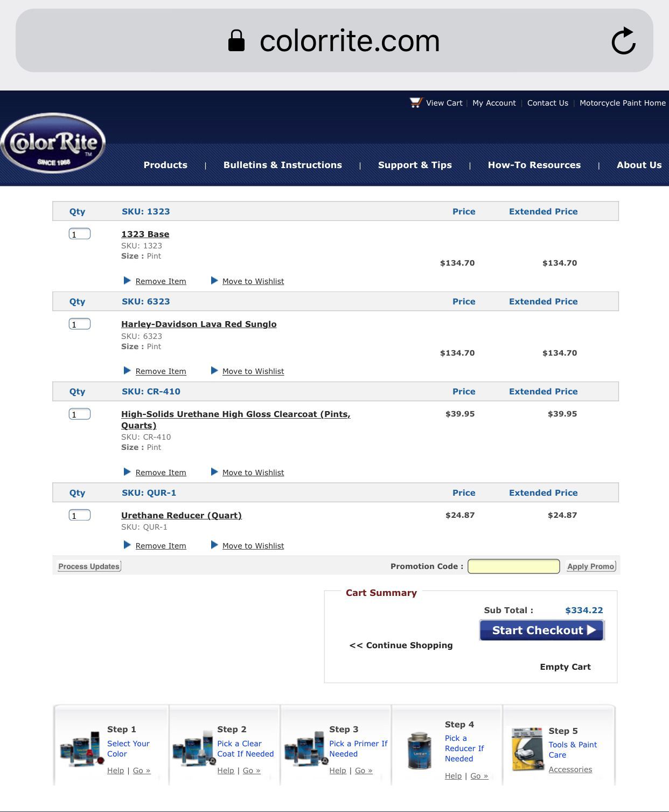Move Harley-Davidson Lava Red Sunglo to wishlist
This screenshot has height=812, width=669.
coord(253,371)
